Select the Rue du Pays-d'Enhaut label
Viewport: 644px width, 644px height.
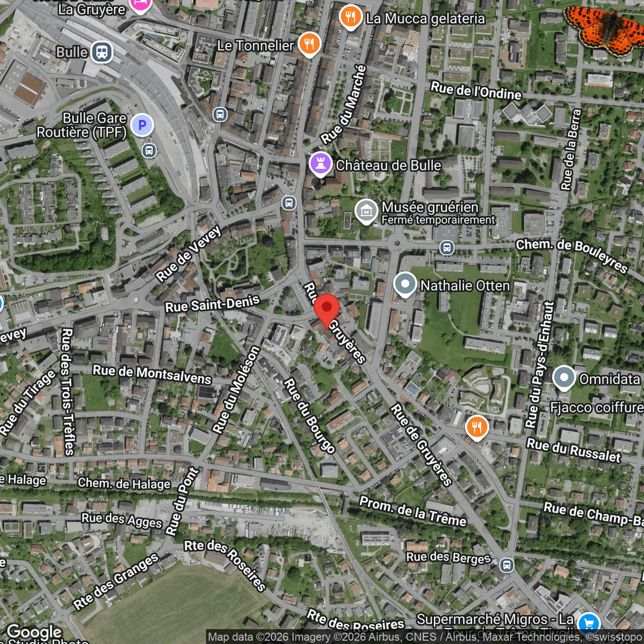539,364
